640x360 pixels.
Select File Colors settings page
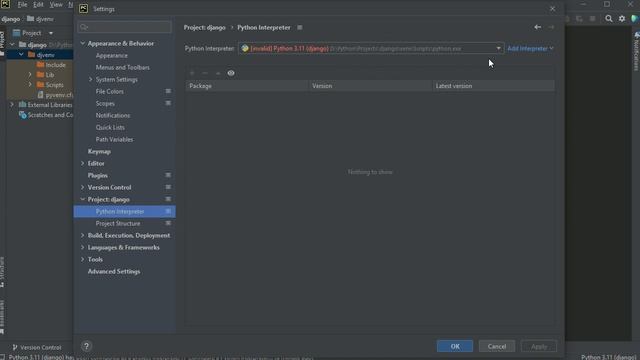point(109,91)
